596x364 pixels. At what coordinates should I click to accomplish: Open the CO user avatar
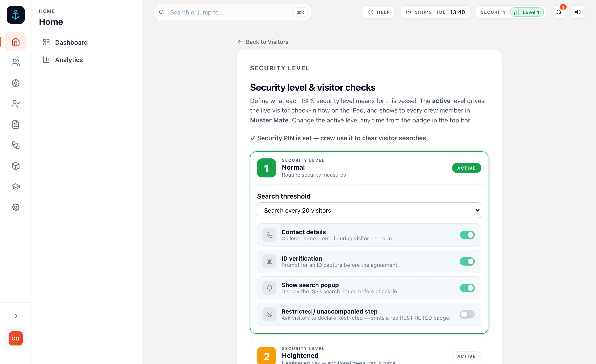16,338
